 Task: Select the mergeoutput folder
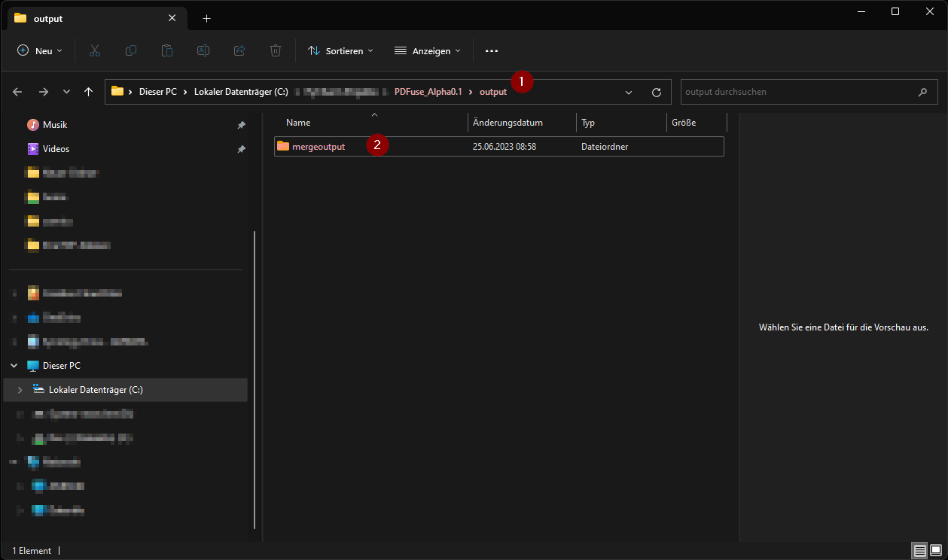coord(319,147)
